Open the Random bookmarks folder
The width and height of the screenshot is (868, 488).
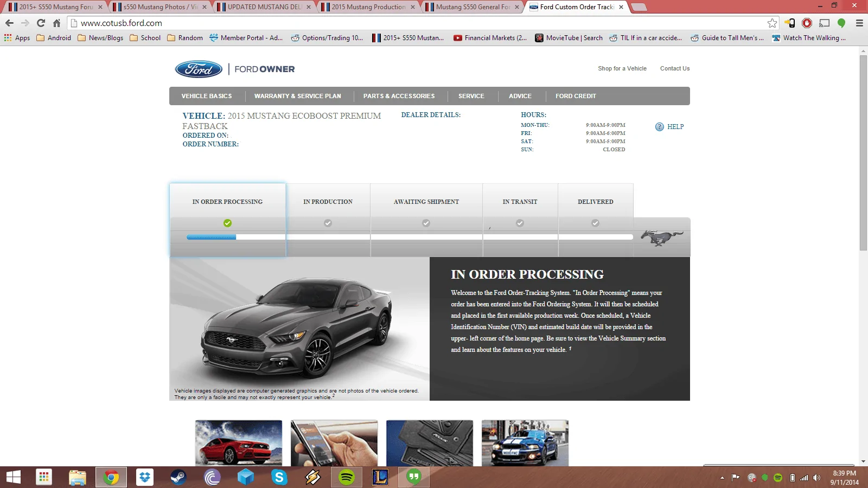tap(185, 38)
